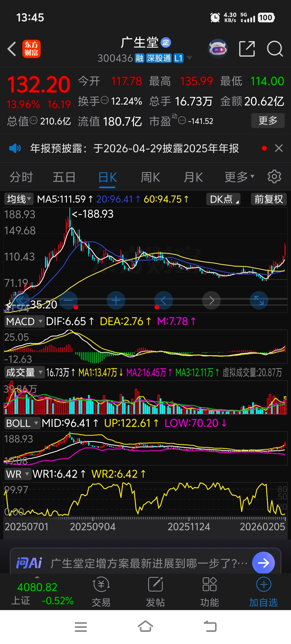Tap the 20251124 date label

(189, 527)
